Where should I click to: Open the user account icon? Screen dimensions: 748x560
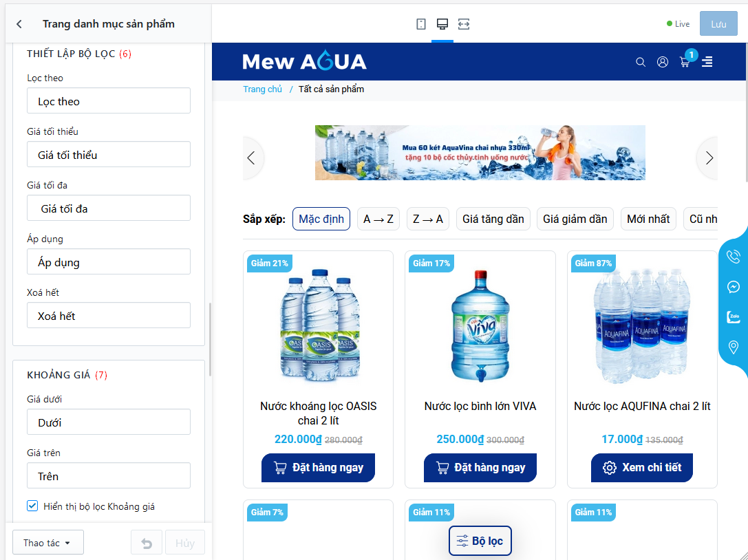[663, 62]
